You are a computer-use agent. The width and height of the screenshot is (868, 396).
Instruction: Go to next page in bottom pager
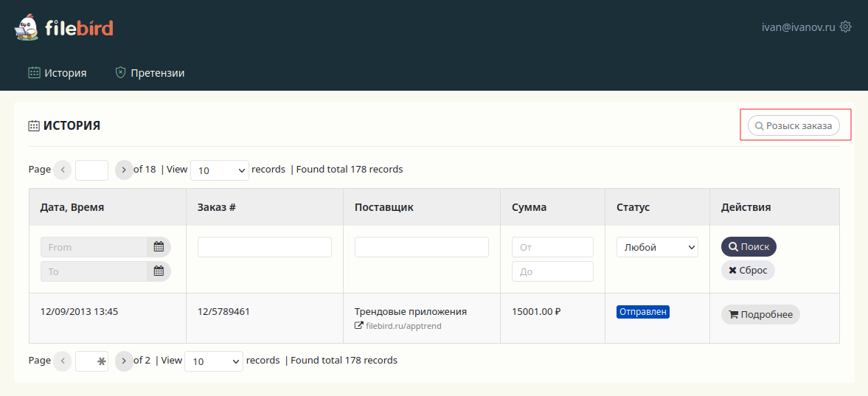(x=124, y=361)
